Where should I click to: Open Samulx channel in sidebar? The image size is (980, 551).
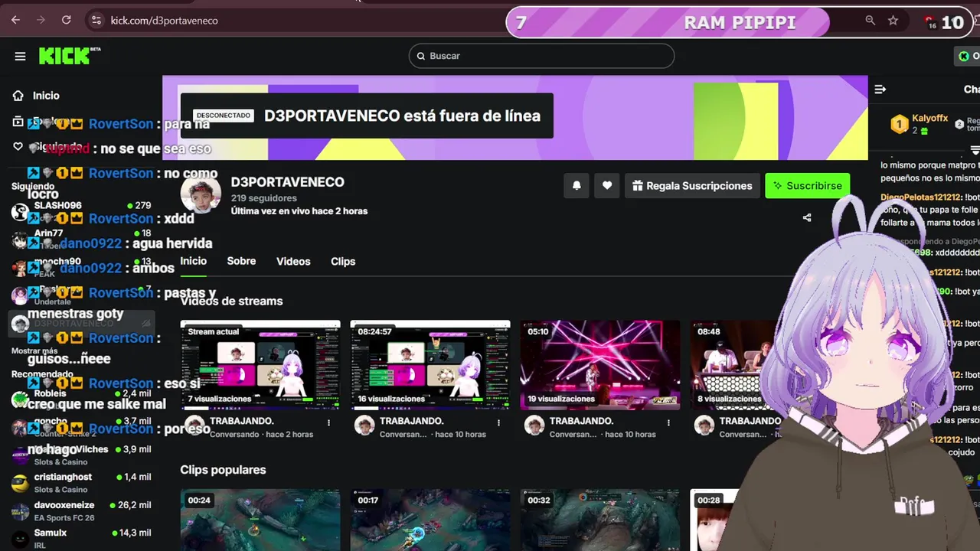point(81,537)
